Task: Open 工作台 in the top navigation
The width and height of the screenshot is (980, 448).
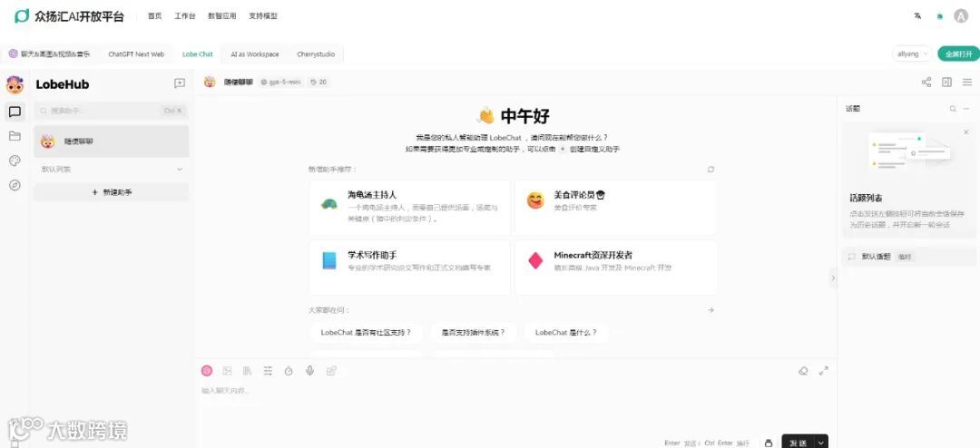Action: click(184, 16)
